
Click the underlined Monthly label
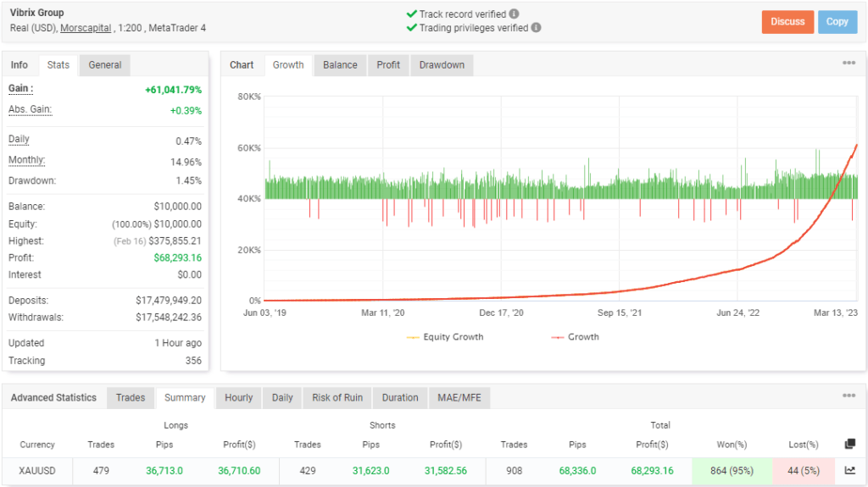coord(26,160)
